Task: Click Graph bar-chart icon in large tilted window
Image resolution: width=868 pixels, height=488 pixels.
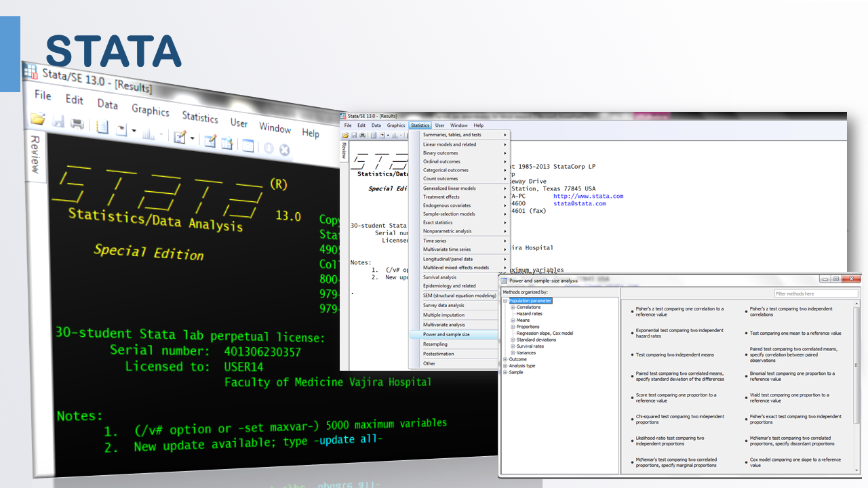Action: tap(149, 133)
